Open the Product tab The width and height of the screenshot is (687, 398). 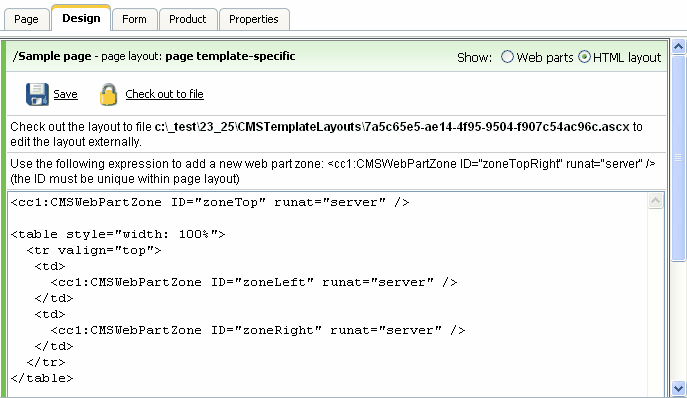click(x=188, y=19)
